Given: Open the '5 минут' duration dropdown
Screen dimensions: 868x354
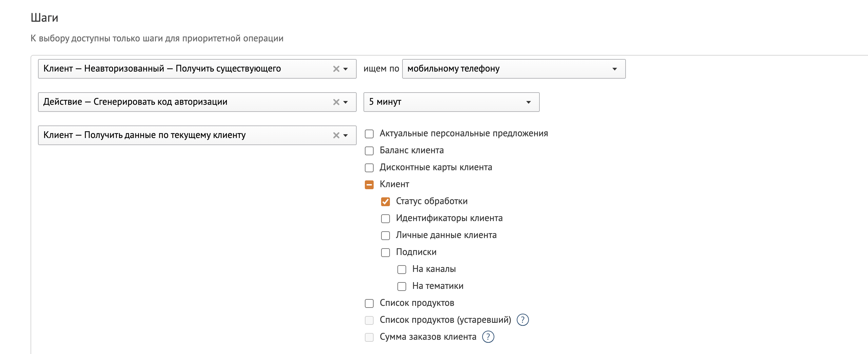Looking at the screenshot, I should pos(451,102).
